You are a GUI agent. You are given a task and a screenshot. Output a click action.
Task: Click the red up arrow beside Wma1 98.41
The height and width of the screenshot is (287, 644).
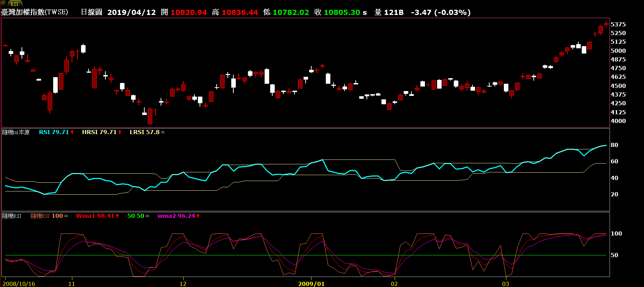(x=118, y=216)
